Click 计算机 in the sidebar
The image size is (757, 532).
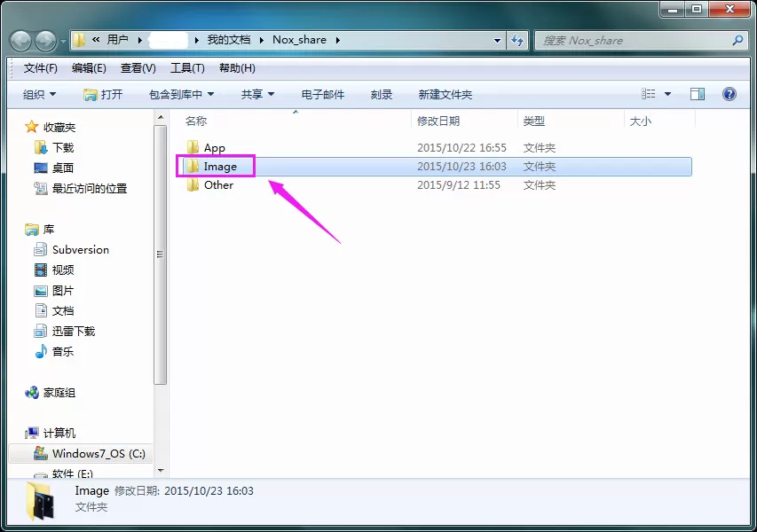pyautogui.click(x=51, y=433)
